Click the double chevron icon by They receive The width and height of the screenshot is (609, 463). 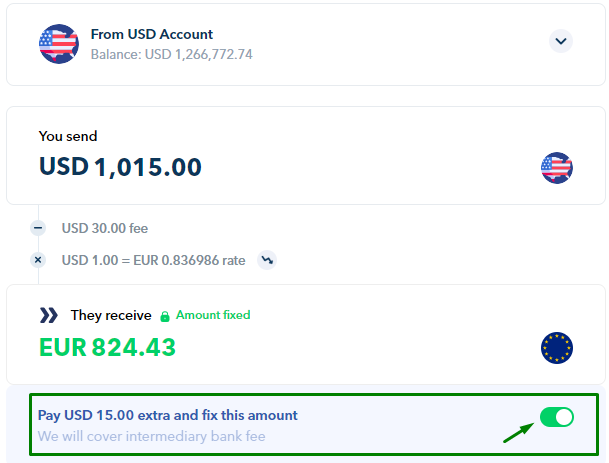tap(48, 315)
